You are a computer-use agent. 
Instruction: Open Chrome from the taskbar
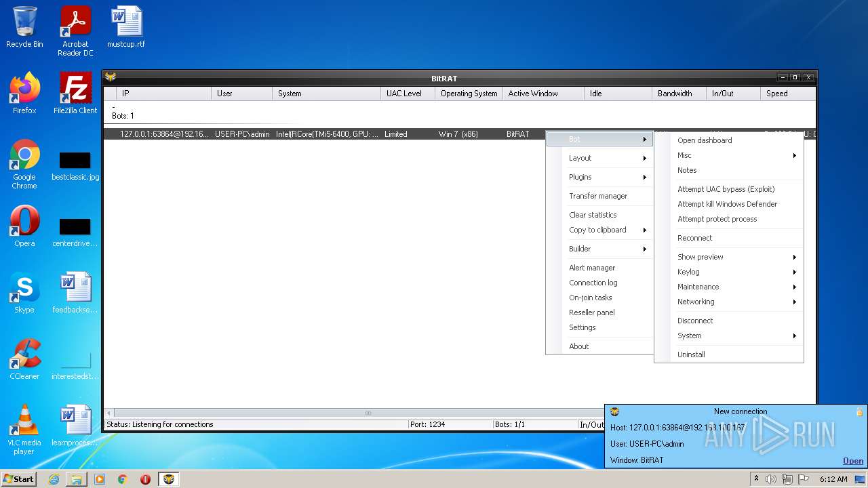pos(123,479)
